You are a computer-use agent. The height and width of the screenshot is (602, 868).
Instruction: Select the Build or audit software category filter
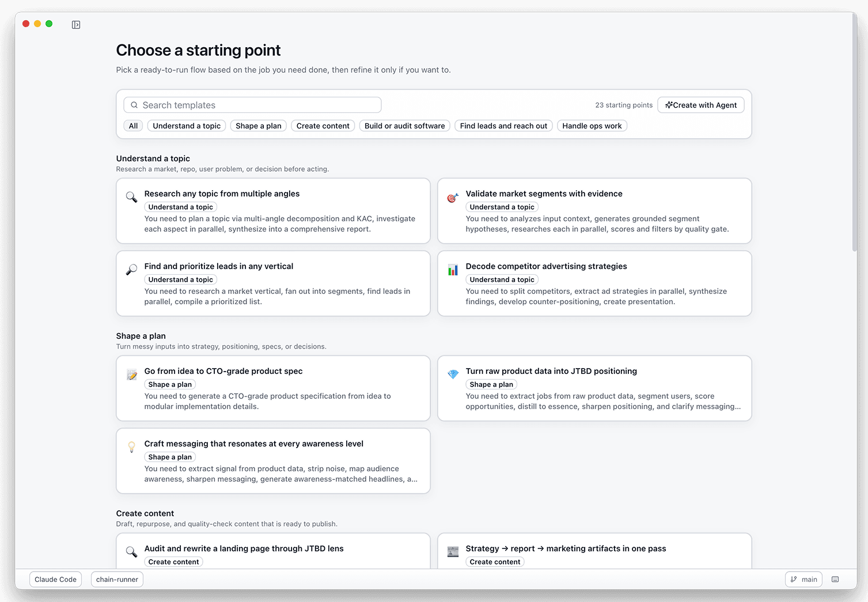(x=404, y=126)
